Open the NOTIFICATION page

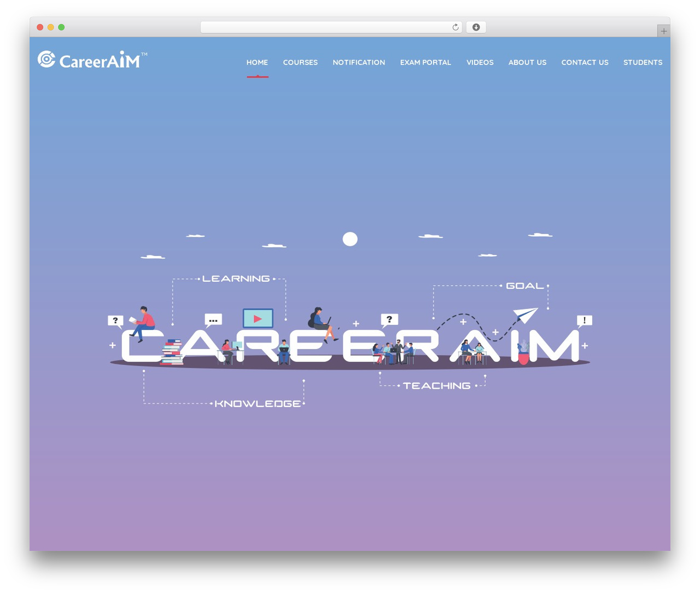tap(359, 62)
